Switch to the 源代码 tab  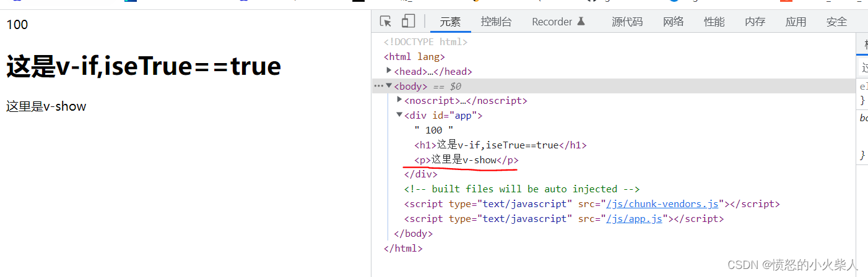pyautogui.click(x=627, y=22)
